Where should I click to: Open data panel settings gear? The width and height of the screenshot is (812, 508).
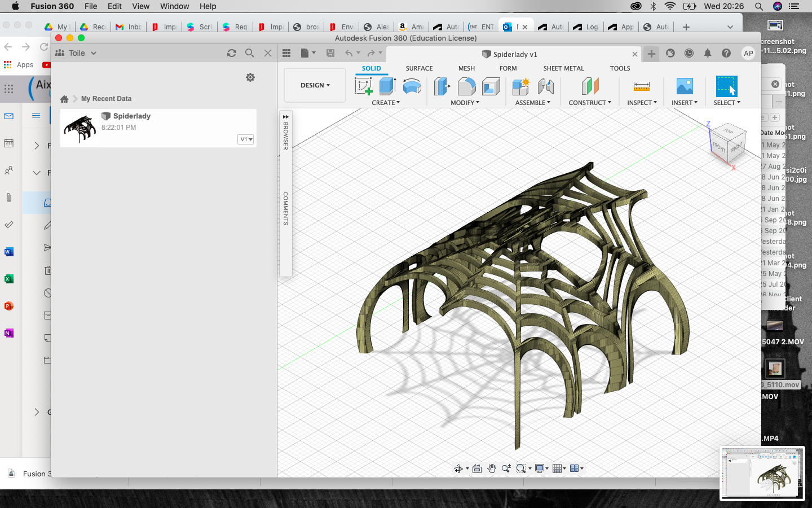click(x=250, y=77)
